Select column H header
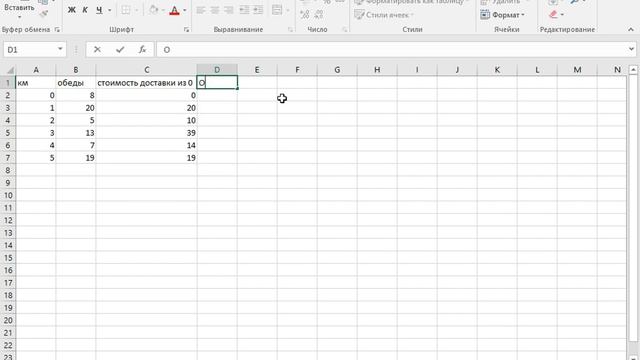 click(x=377, y=70)
